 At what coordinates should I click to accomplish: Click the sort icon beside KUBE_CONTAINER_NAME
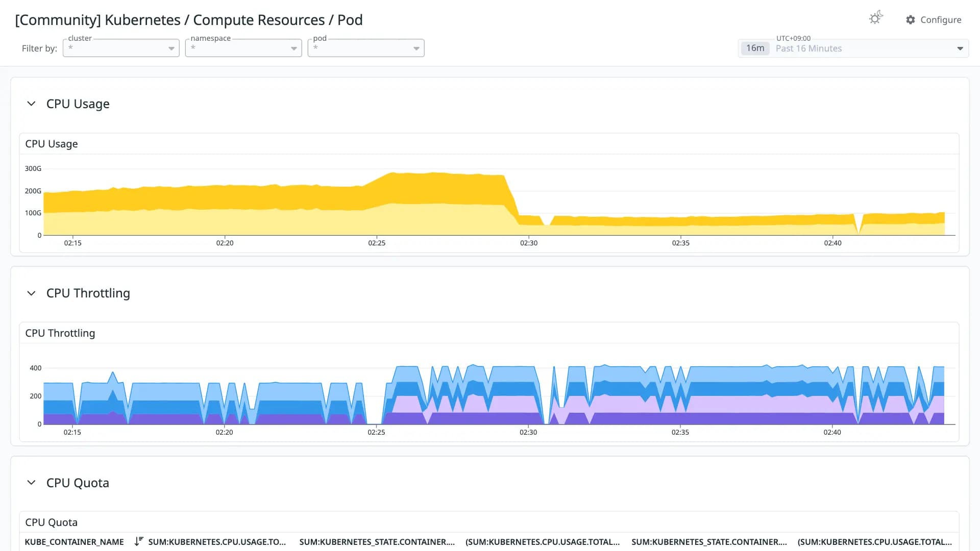coord(138,541)
